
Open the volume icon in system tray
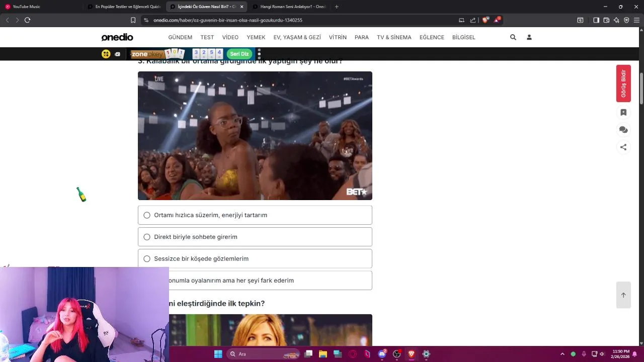click(x=602, y=354)
